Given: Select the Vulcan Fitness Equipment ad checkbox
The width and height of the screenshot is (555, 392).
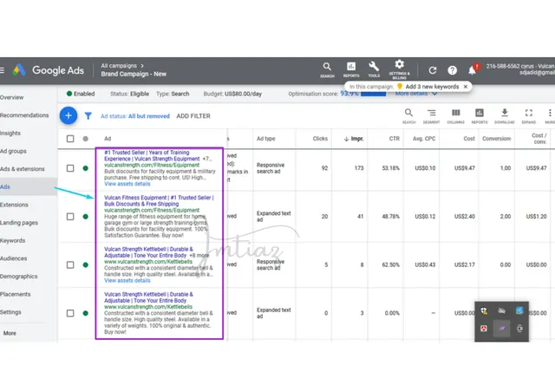Looking at the screenshot, I should click(70, 216).
